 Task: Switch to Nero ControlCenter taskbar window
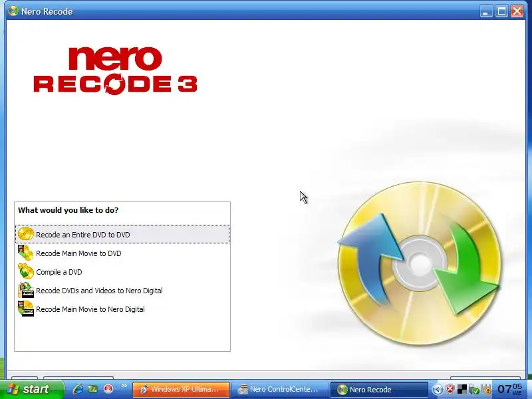coord(280,389)
